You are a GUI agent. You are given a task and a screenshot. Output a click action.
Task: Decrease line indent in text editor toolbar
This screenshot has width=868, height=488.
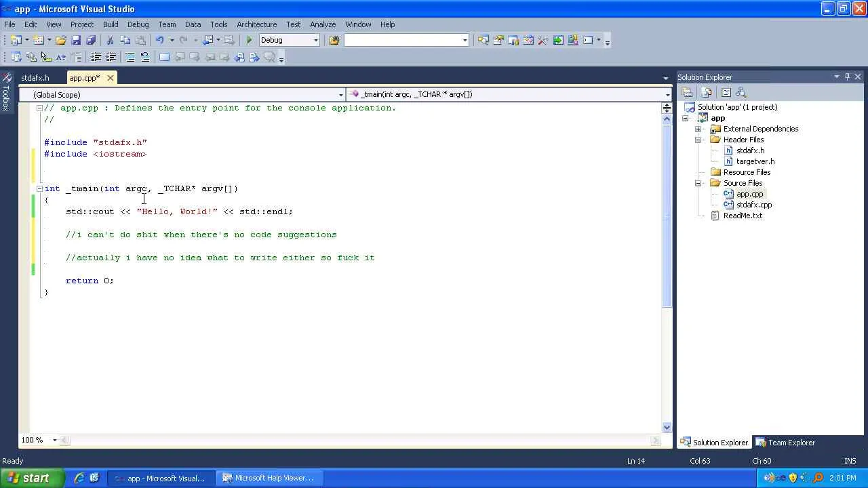tap(96, 57)
